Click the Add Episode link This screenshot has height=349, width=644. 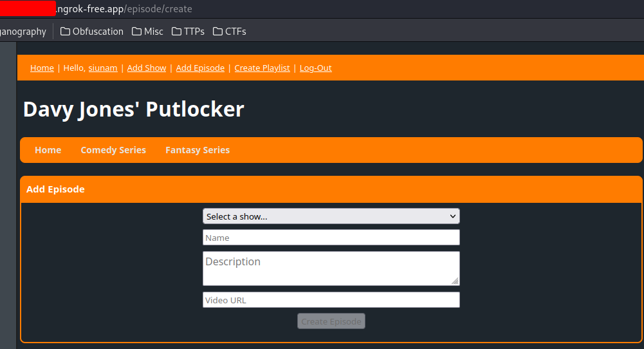click(201, 68)
